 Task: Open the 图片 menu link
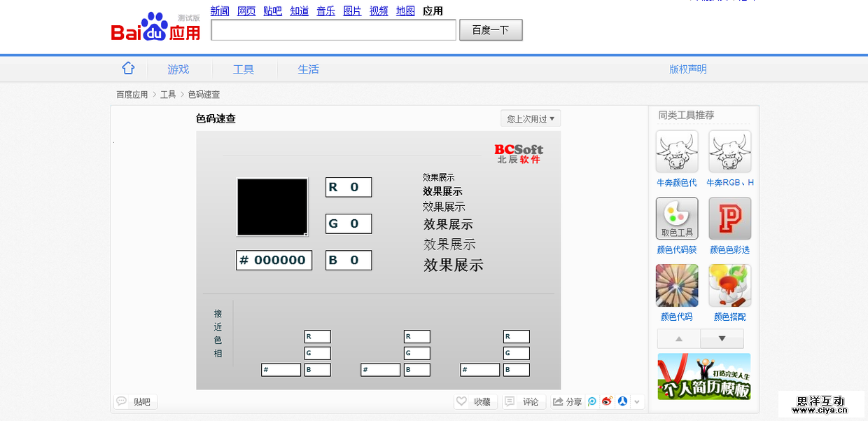point(352,11)
